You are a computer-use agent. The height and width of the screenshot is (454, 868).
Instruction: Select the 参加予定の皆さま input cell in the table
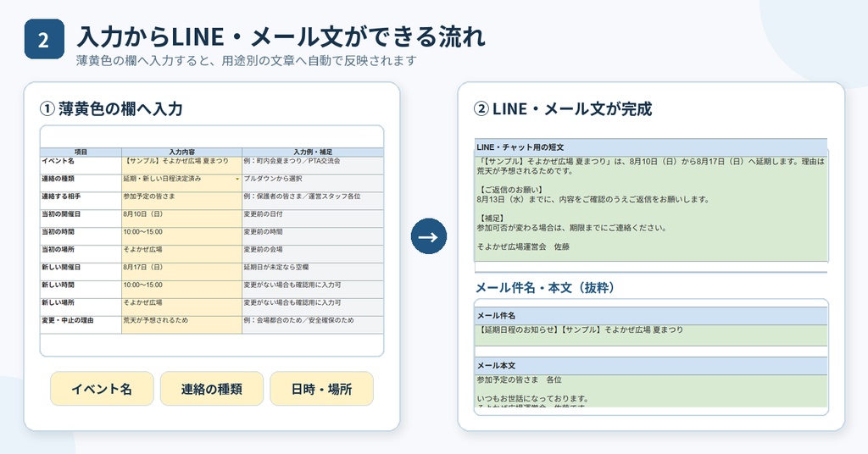pyautogui.click(x=181, y=201)
